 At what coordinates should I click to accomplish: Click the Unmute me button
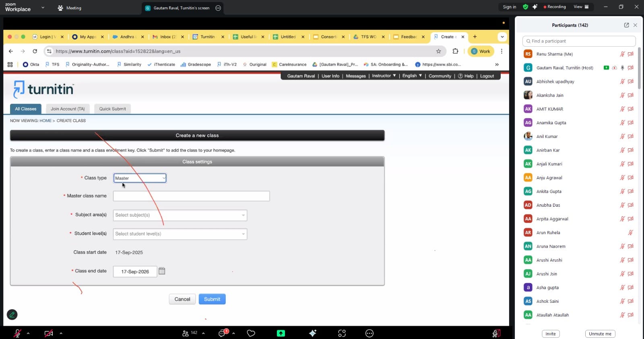(x=600, y=334)
